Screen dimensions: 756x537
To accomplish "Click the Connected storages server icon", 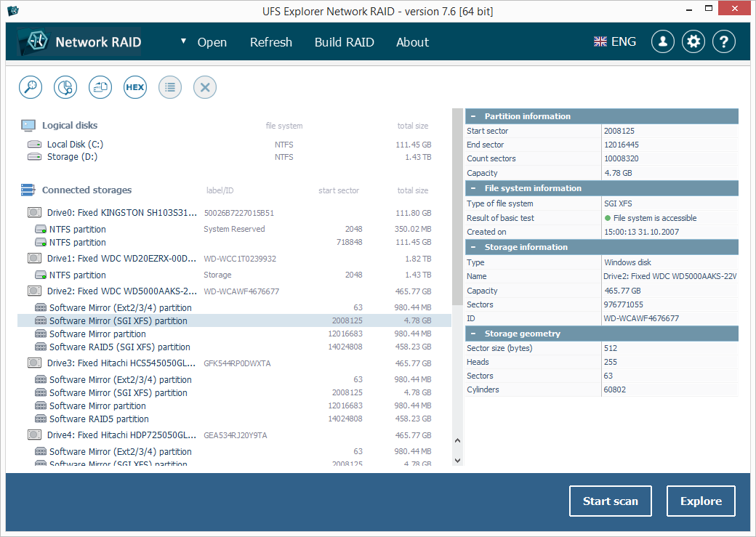I will (28, 190).
